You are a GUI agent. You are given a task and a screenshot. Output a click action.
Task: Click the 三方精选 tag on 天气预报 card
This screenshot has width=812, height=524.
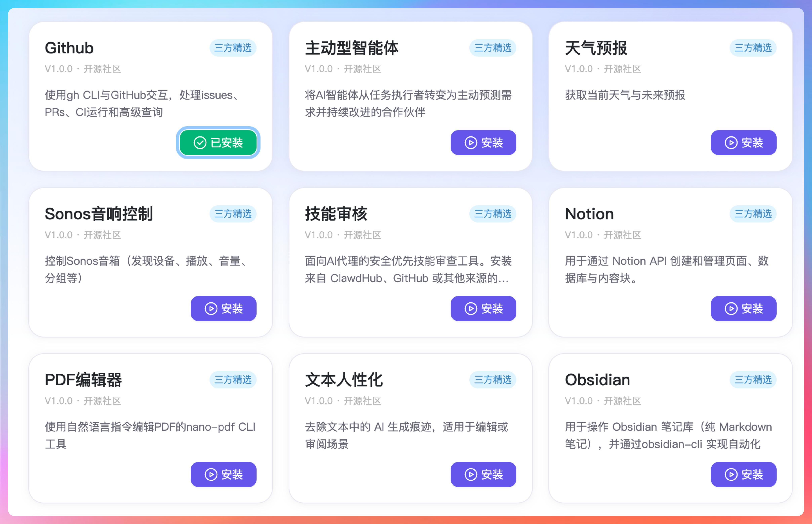[x=752, y=48]
